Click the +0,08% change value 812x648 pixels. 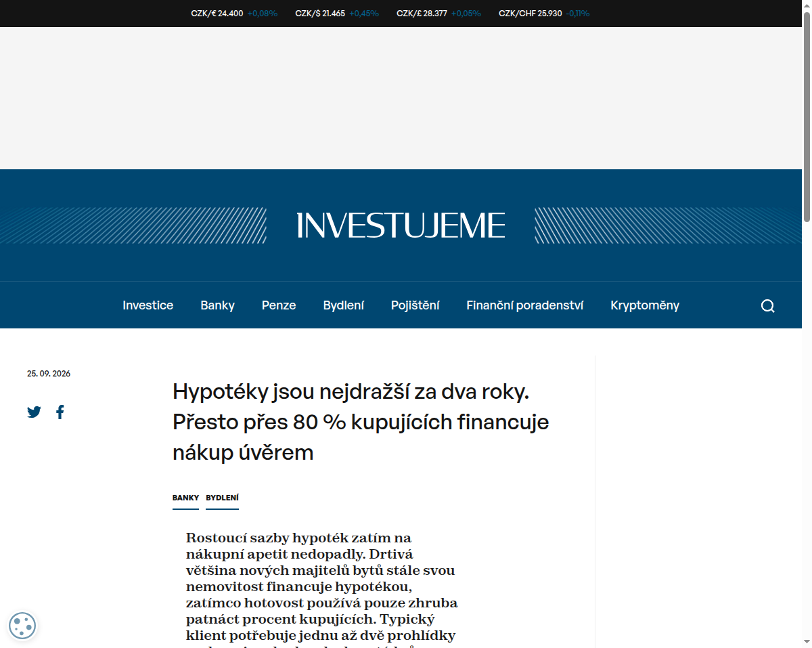pos(263,13)
